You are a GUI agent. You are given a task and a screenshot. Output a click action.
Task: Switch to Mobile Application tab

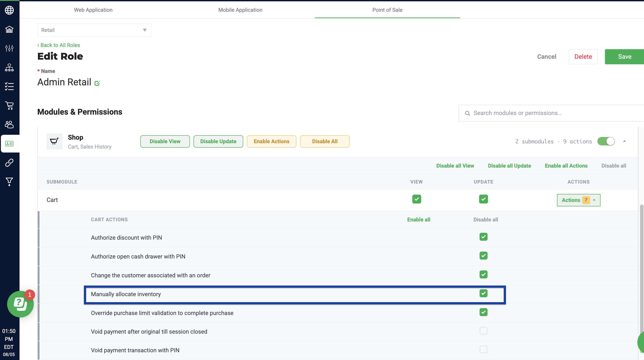pos(240,10)
